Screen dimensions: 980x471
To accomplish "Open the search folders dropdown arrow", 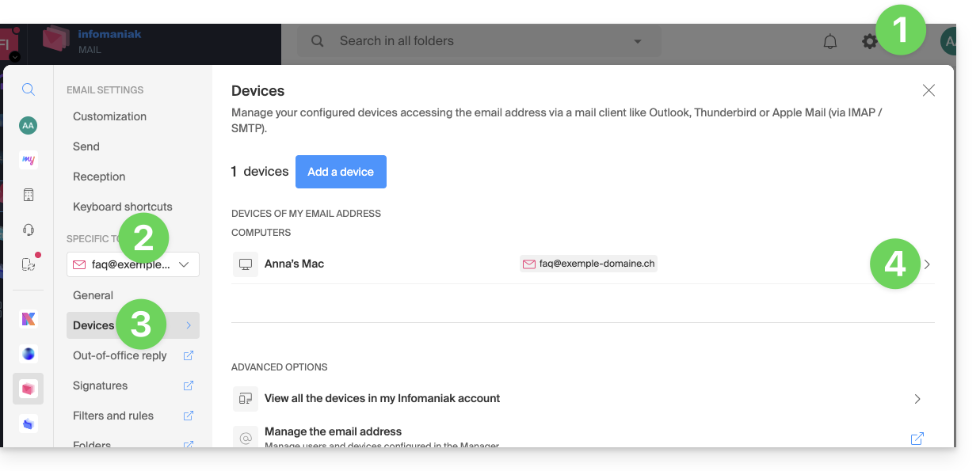I will (x=639, y=41).
